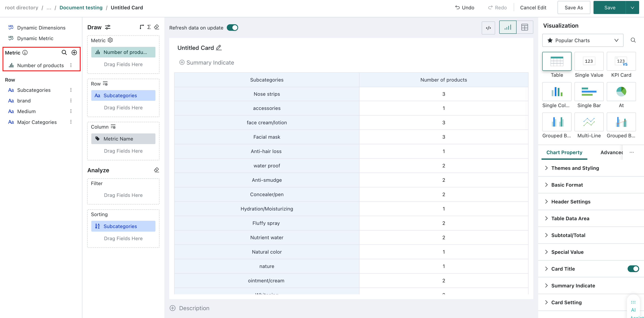Open the Save button dropdown arrow
The image size is (644, 318).
(632, 7)
